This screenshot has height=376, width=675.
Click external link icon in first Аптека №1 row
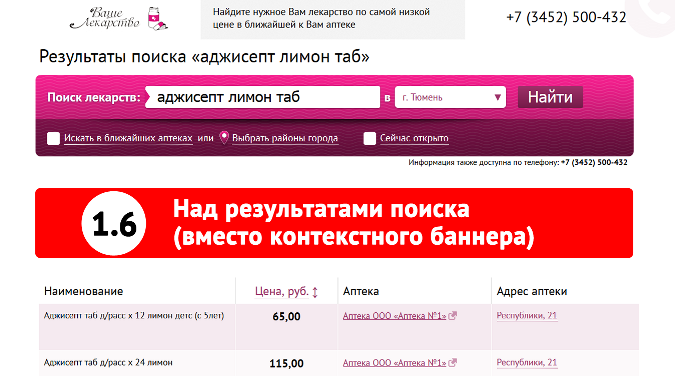[x=452, y=316]
